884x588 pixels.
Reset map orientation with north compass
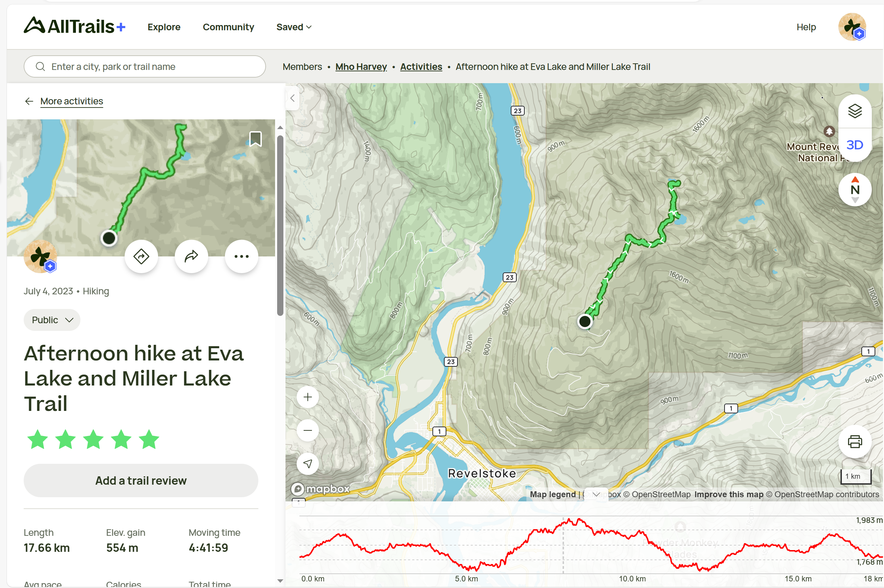coord(855,190)
